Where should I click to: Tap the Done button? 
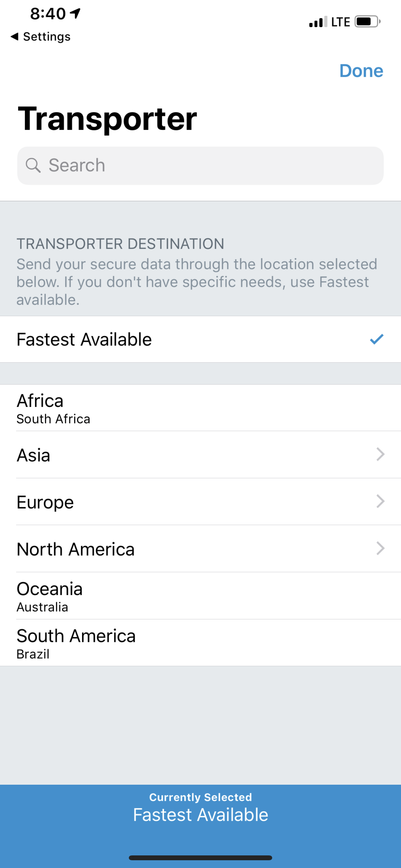pos(361,71)
